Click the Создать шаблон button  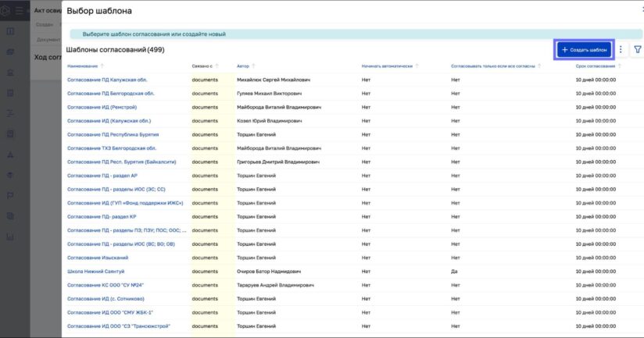[584, 50]
